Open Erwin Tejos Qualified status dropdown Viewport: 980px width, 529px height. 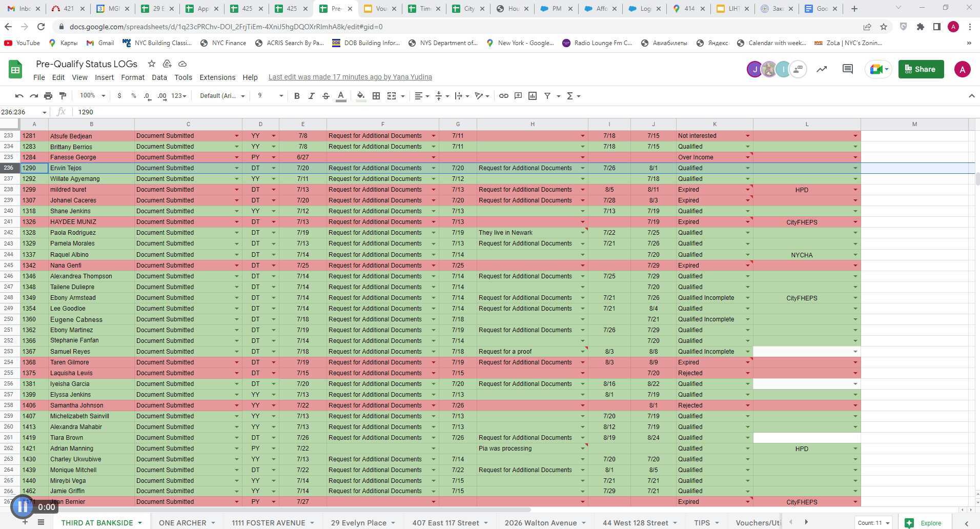tap(747, 168)
